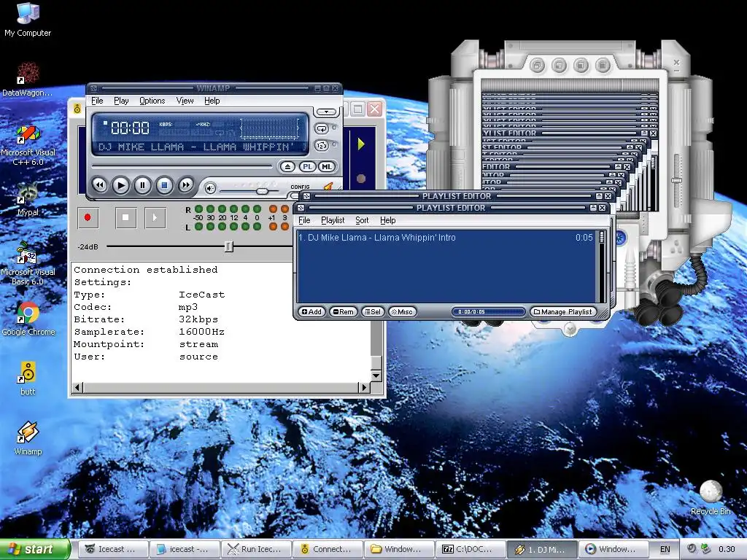
Task: Click front playlist editor system menu icon
Action: [x=301, y=208]
